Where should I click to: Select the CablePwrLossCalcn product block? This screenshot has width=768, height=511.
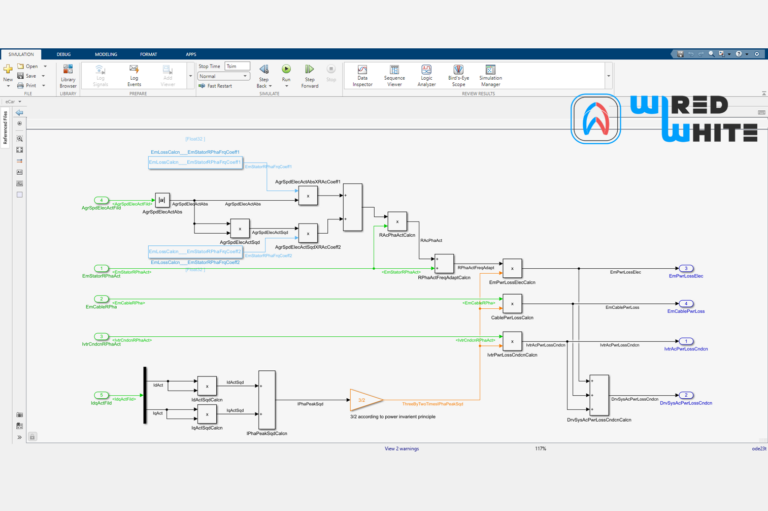click(512, 304)
